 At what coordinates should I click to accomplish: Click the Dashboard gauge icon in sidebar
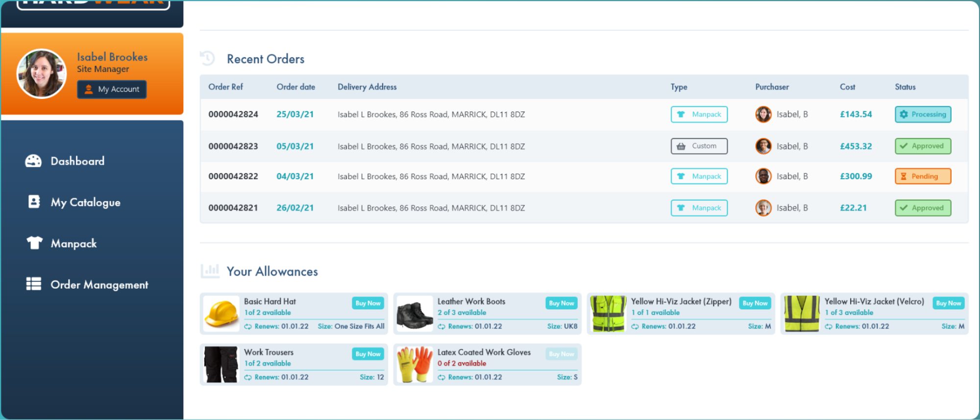pos(33,161)
